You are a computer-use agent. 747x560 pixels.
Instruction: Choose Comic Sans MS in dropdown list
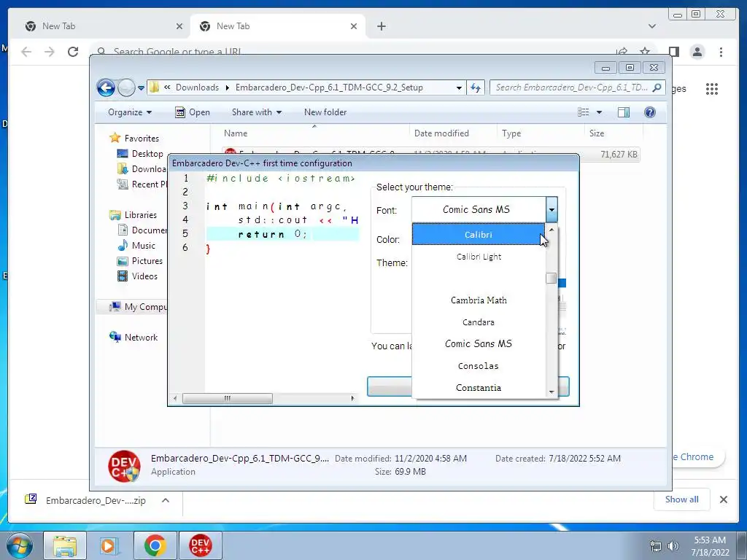[x=479, y=344]
